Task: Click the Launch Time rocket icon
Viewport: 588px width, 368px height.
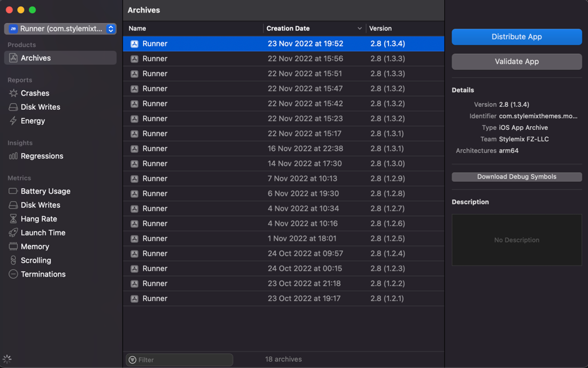Action: coord(13,232)
